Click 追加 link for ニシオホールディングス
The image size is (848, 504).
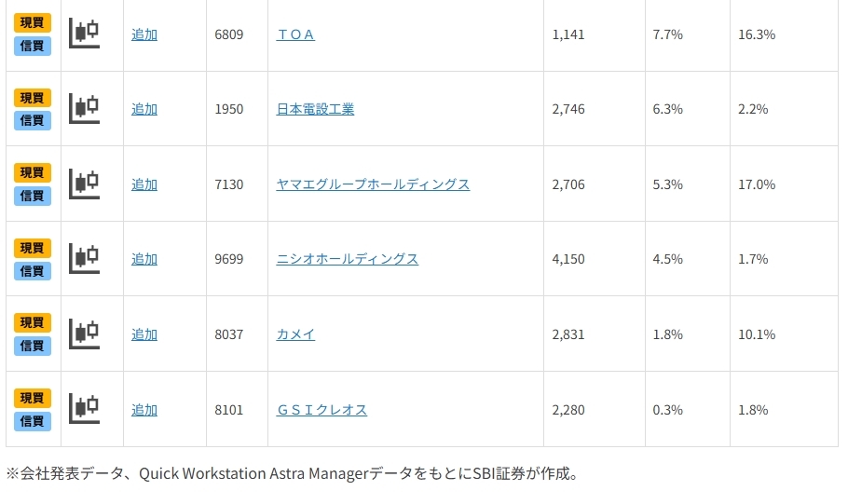[x=144, y=259]
